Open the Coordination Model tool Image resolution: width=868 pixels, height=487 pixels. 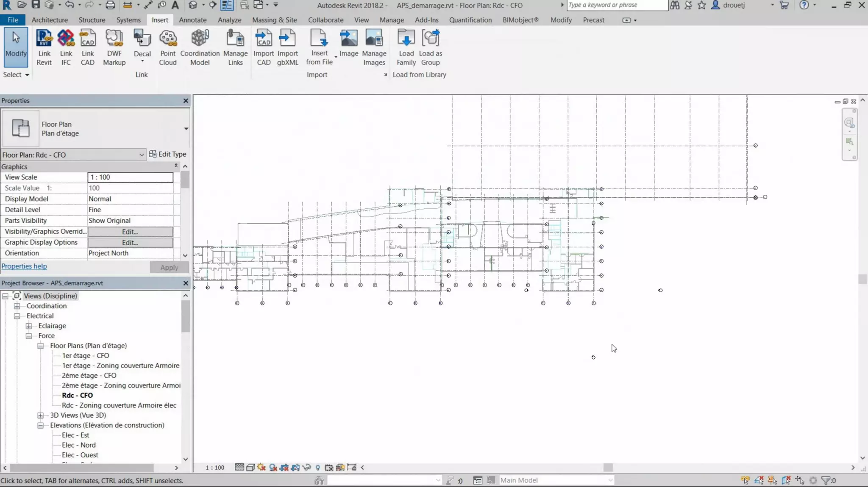point(200,47)
